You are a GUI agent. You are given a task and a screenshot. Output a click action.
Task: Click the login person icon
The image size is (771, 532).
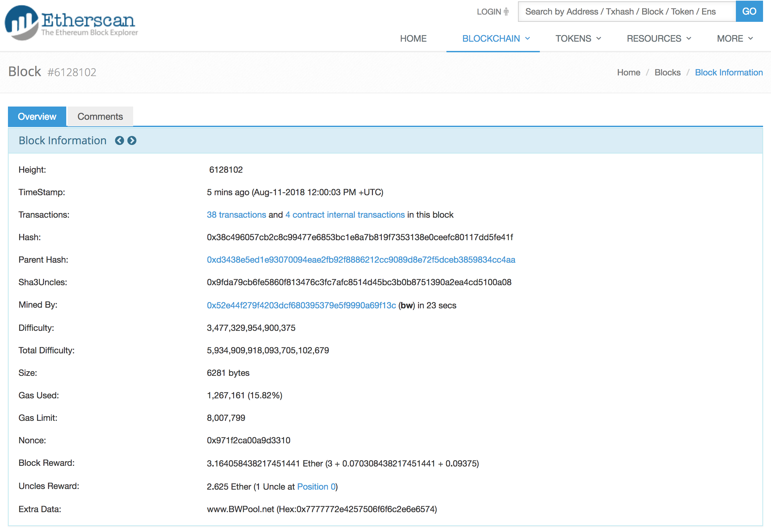(x=506, y=12)
